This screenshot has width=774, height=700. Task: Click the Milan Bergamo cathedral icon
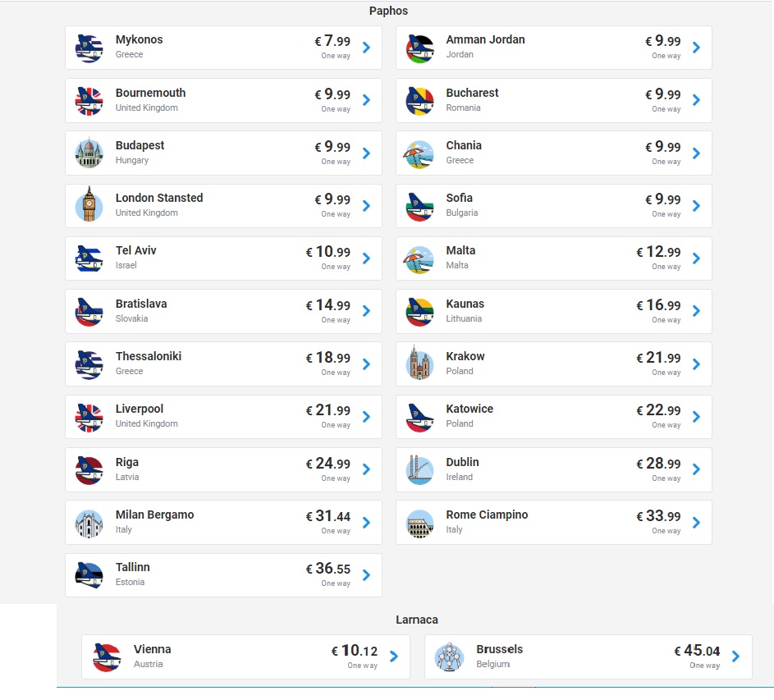pyautogui.click(x=89, y=524)
